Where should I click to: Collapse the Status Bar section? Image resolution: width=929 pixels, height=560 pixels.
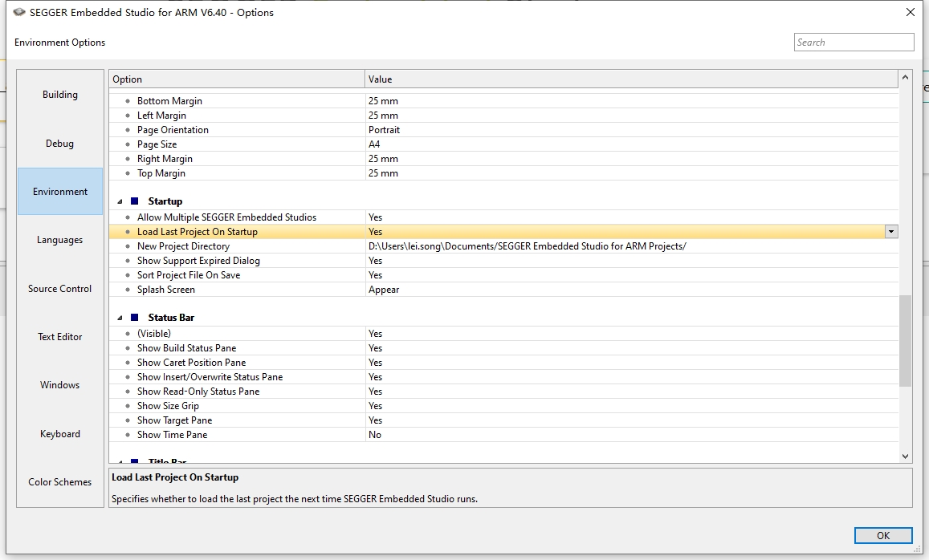pos(119,317)
